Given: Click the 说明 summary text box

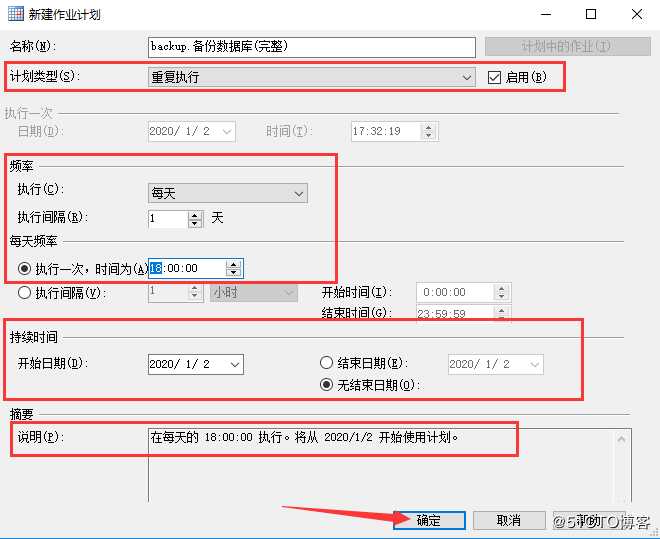Looking at the screenshot, I should click(390, 465).
